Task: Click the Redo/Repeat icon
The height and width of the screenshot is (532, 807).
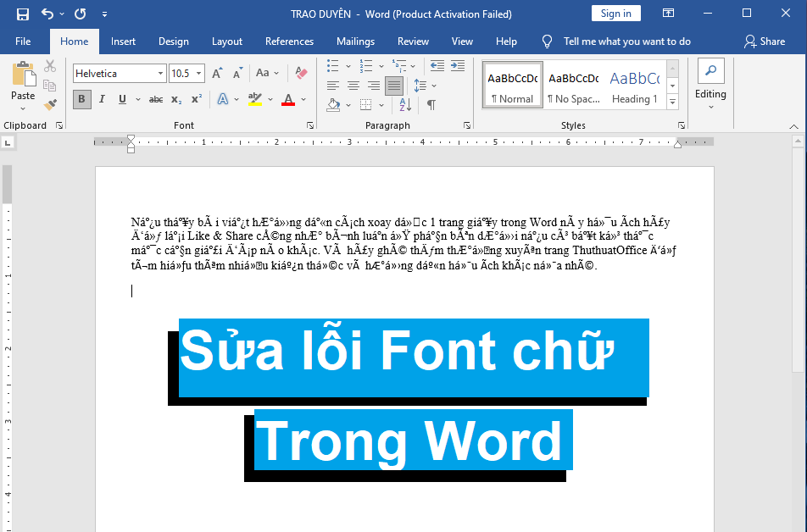Action: coord(81,14)
